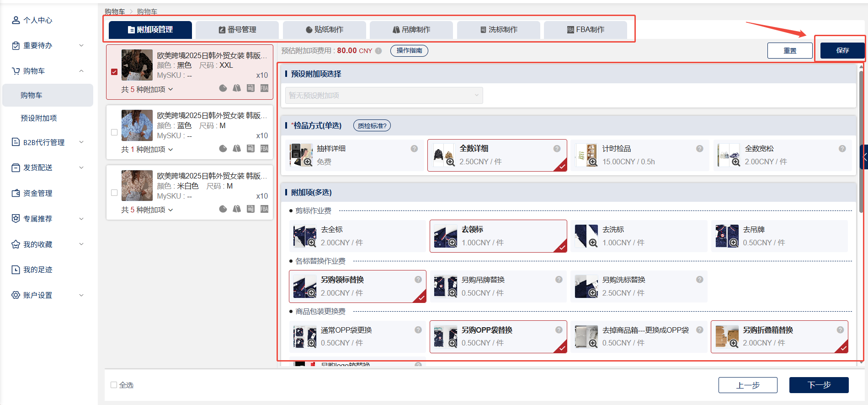Switch to FBA制作 tab
868x405 pixels.
[586, 30]
